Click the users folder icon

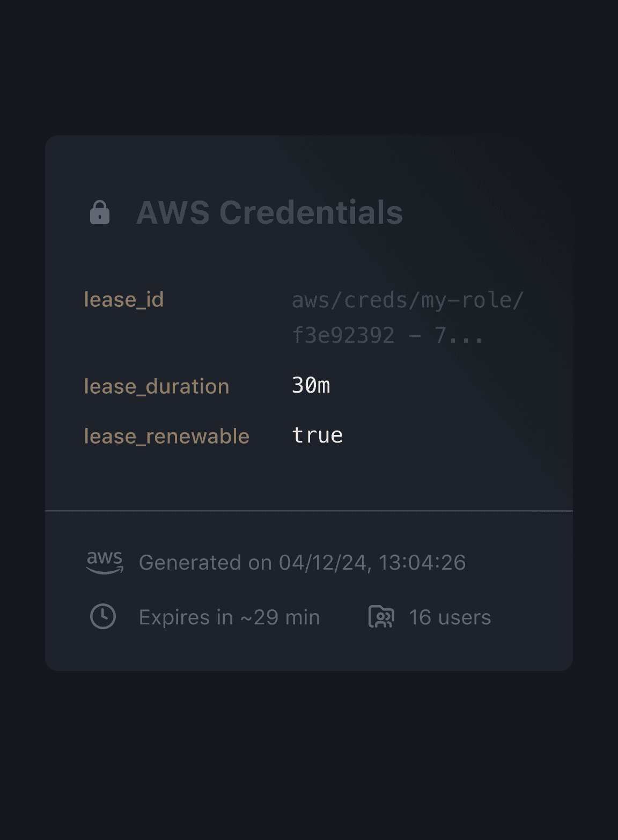381,616
